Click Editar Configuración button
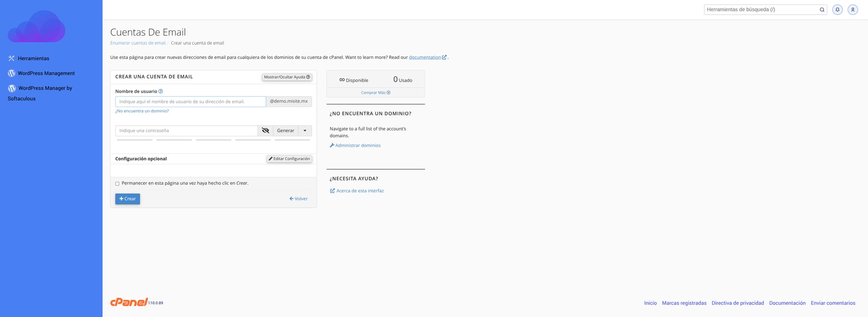Screen dimensions: 868x317 [289, 159]
